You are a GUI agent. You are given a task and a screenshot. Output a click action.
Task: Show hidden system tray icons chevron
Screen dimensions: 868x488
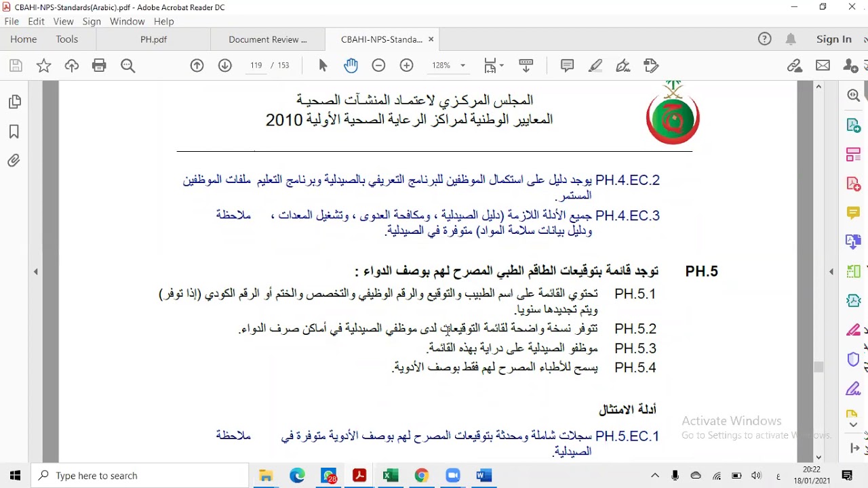coord(655,476)
